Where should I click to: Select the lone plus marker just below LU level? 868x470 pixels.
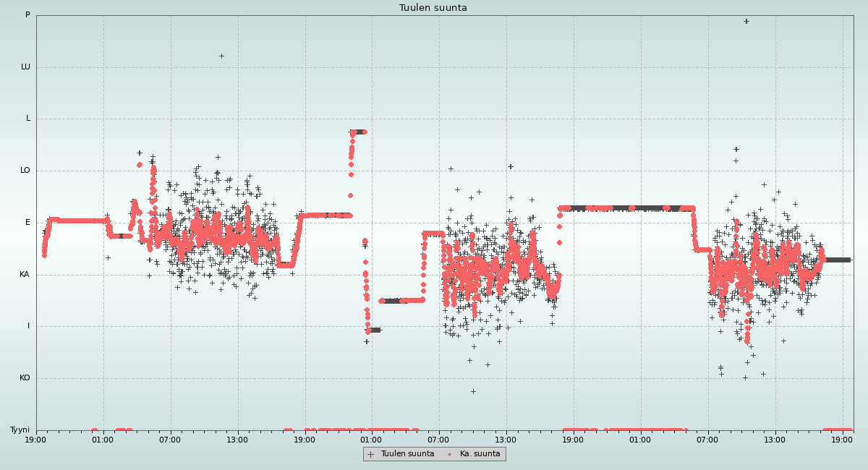221,56
